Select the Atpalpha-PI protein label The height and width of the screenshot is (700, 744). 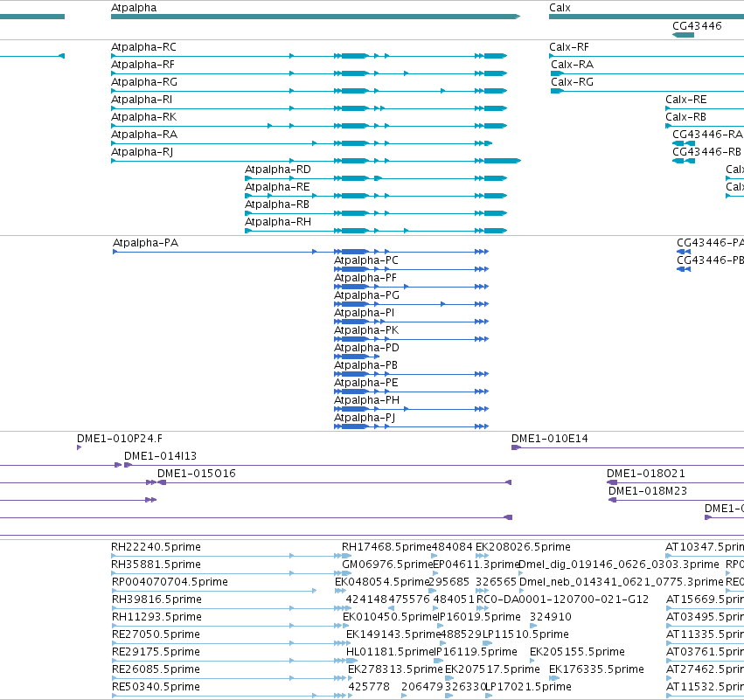[364, 313]
